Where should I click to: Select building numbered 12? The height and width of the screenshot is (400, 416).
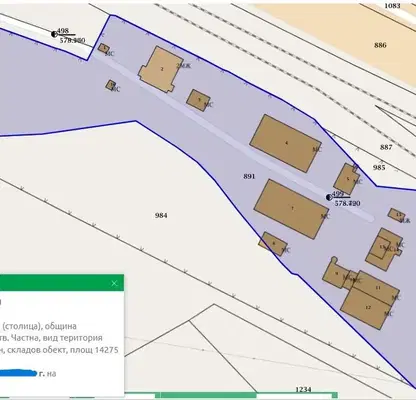pyautogui.click(x=367, y=308)
